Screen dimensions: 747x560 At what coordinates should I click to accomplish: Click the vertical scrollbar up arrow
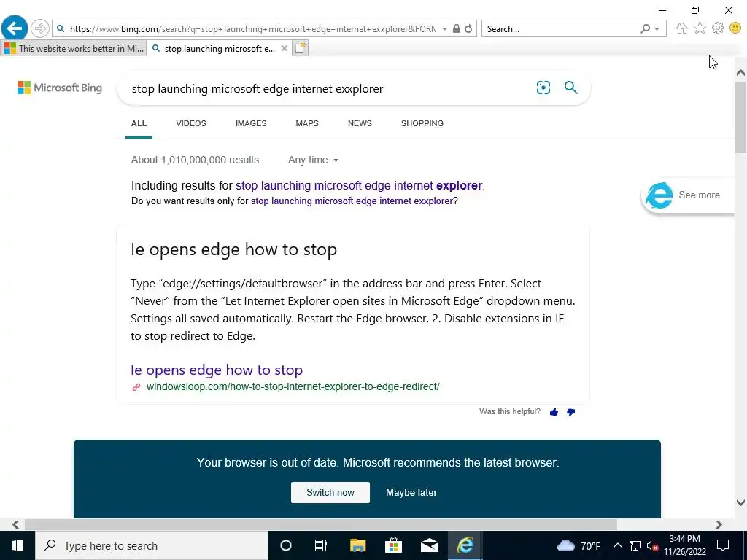[x=740, y=73]
